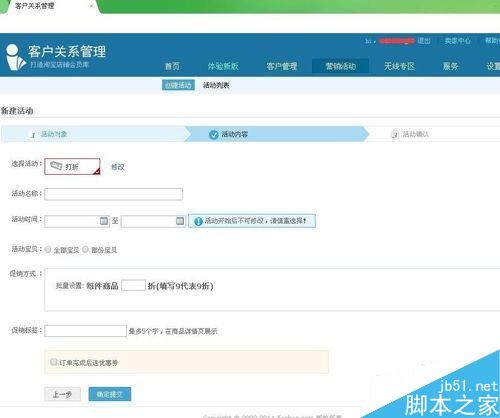Open the 营销活动 navigation tab
500x418 pixels.
(x=340, y=66)
